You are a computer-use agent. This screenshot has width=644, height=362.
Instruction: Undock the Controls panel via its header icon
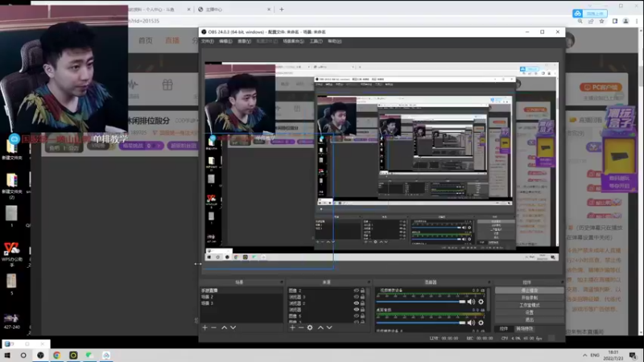click(x=562, y=282)
